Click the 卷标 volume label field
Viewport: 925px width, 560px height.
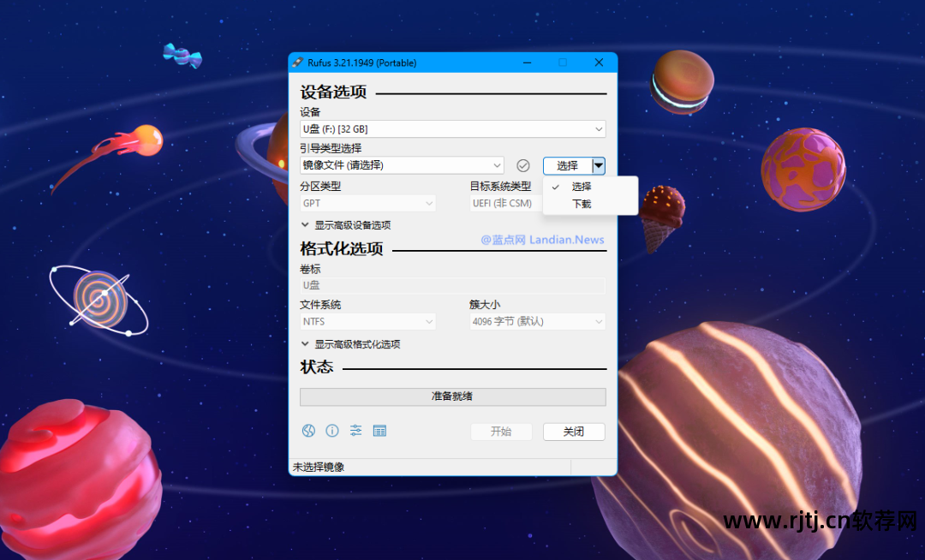[x=452, y=285]
